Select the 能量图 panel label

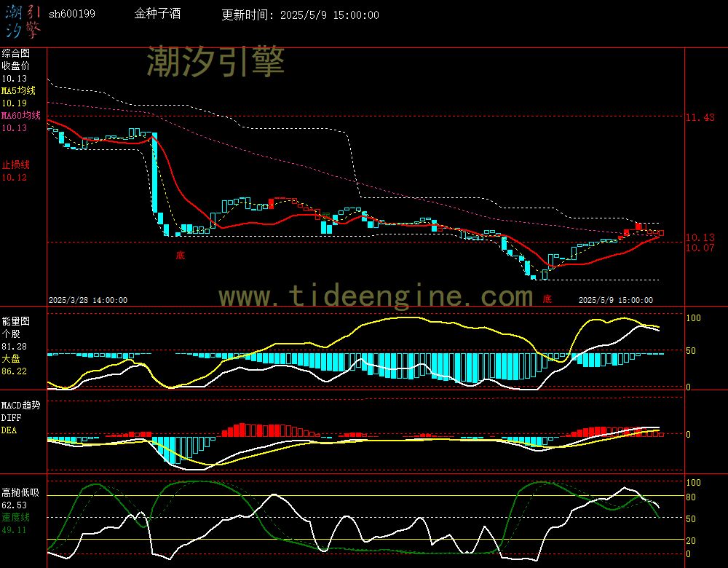click(15, 321)
